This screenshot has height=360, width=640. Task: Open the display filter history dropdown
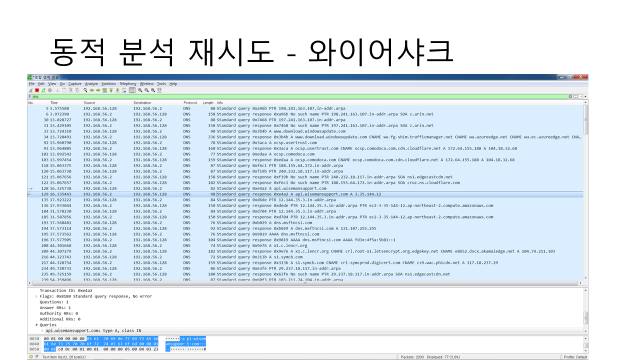581,97
